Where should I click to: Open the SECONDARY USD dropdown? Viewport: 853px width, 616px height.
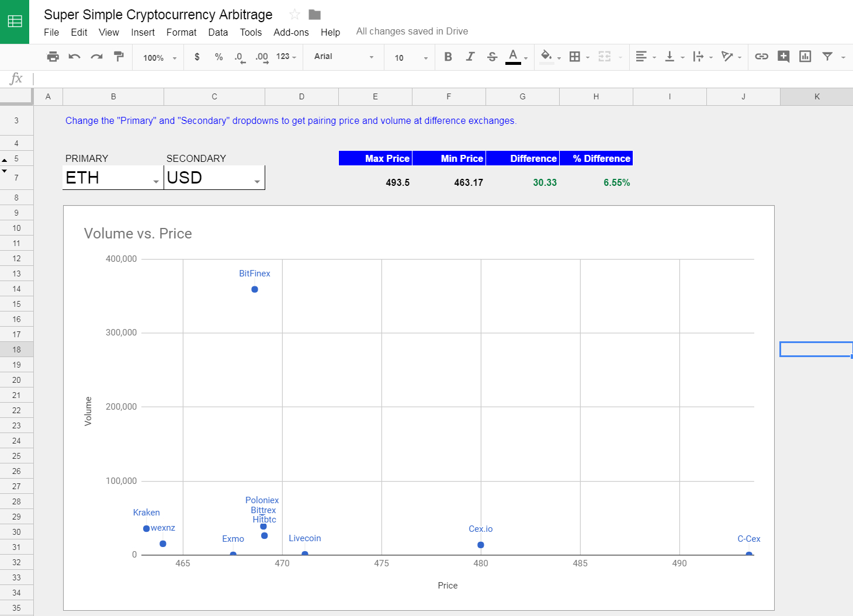click(x=257, y=182)
